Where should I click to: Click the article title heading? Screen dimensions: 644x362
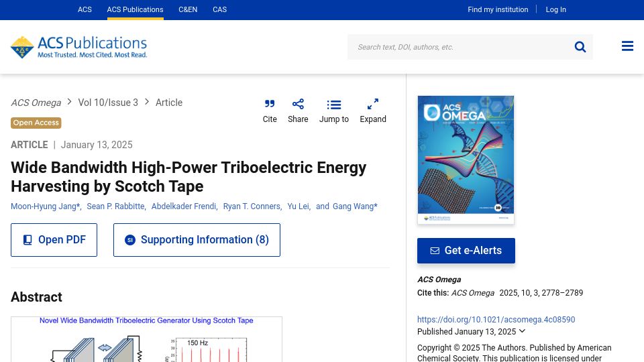click(189, 177)
